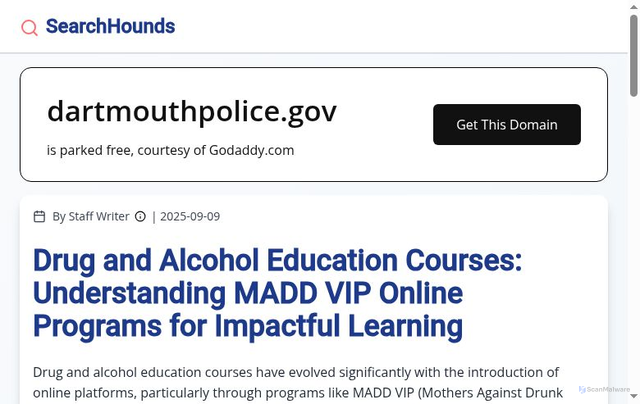
Task: Click the Godaddy.com parked notice text
Action: click(x=170, y=150)
